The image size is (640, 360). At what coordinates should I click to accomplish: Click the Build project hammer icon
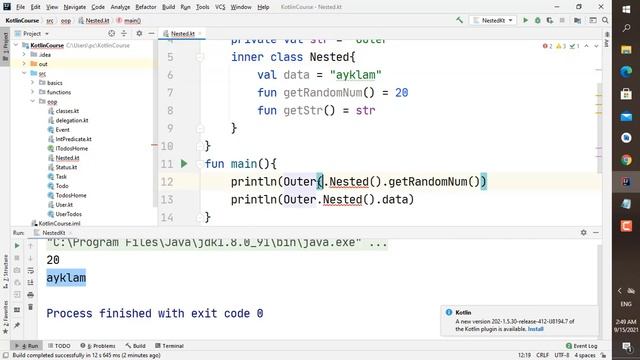[460, 20]
